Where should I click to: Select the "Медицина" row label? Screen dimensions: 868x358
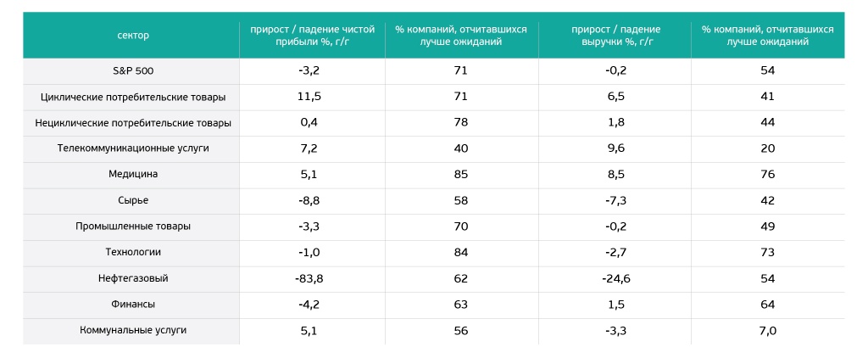(x=132, y=174)
